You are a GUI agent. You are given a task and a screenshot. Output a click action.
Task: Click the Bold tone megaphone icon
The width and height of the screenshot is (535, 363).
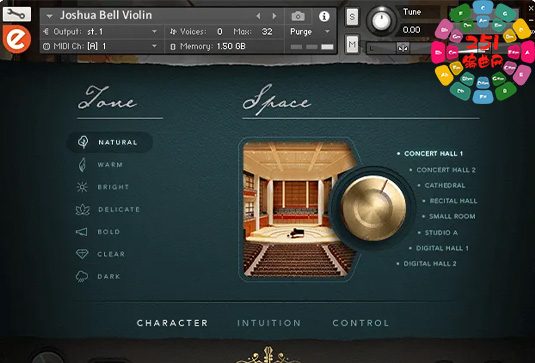[x=82, y=232]
